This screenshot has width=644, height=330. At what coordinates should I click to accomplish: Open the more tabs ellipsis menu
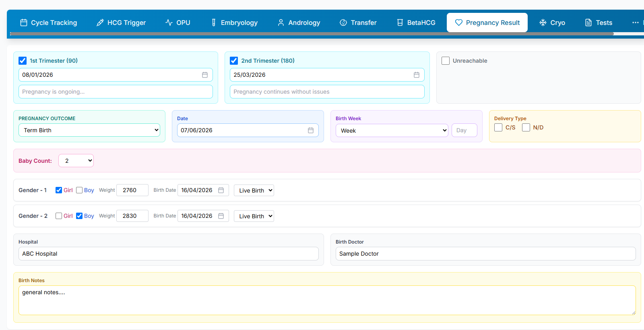pos(636,23)
